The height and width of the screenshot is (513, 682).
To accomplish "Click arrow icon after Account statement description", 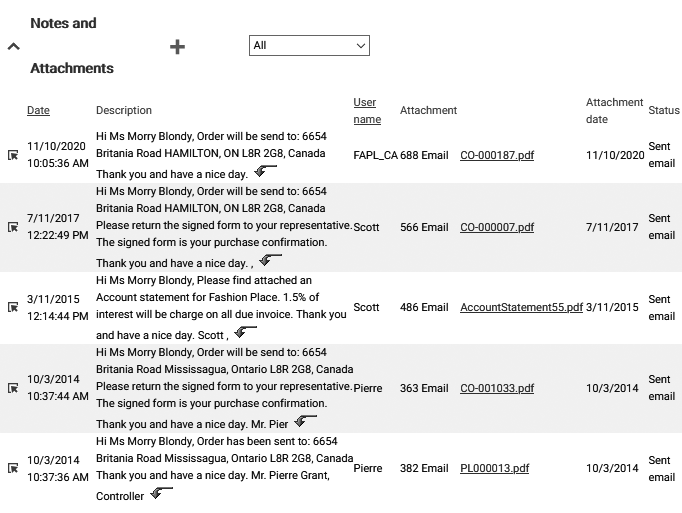I will point(243,333).
